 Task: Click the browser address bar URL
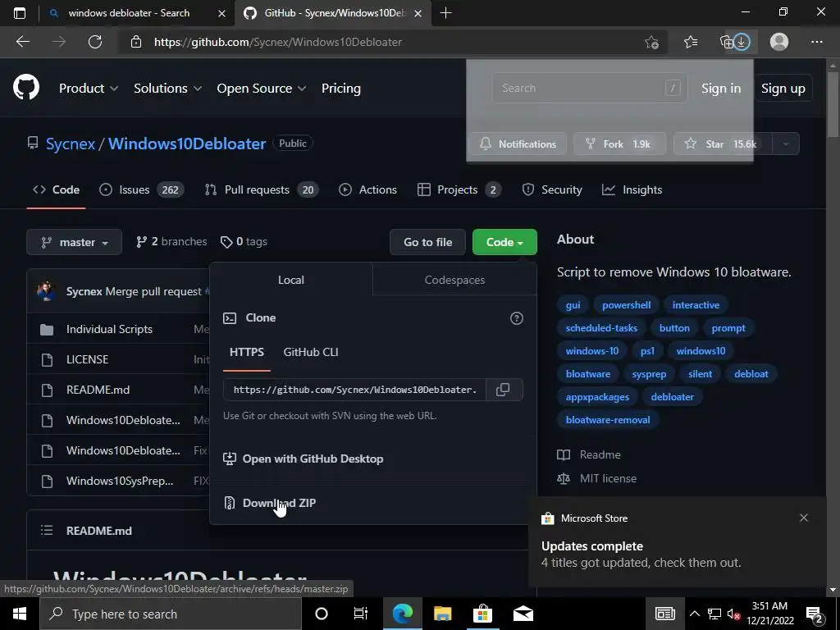(278, 42)
